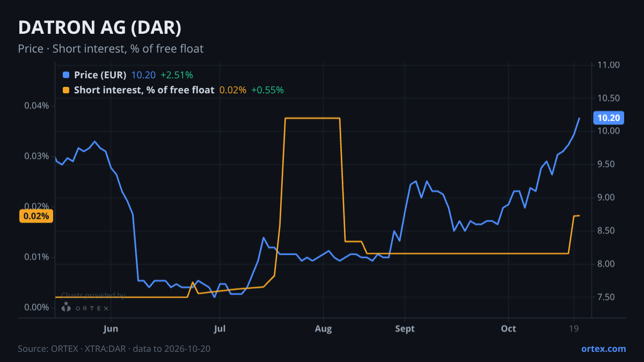The width and height of the screenshot is (644, 362).
Task: Click the 0.03% left axis label
Action: 36,156
